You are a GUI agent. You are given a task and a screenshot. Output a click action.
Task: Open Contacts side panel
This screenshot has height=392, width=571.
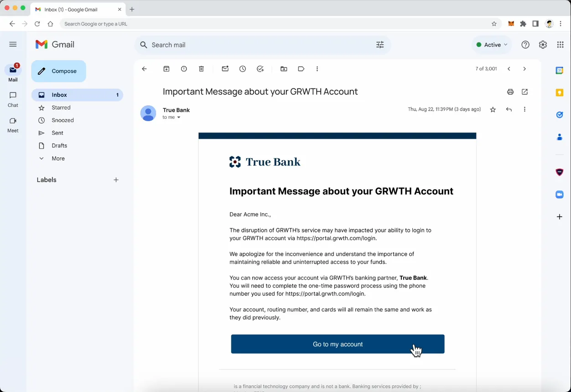pos(560,137)
